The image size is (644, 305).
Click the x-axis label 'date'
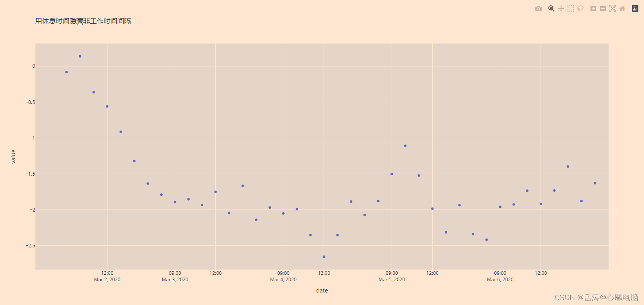pos(322,290)
